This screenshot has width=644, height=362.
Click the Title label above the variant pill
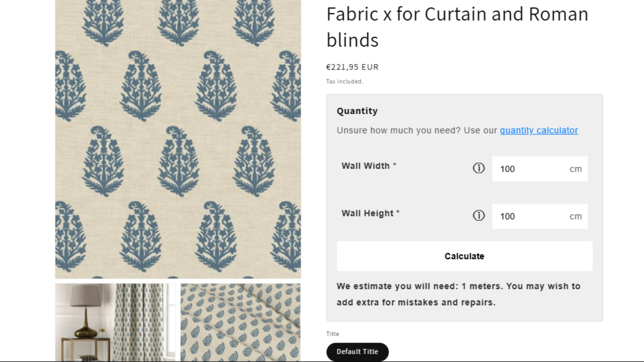click(332, 334)
